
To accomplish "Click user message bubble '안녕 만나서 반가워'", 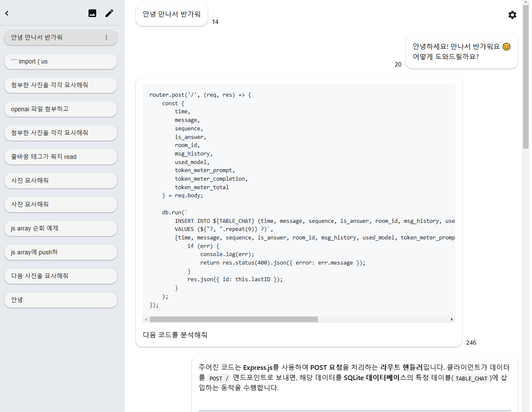I will (172, 14).
